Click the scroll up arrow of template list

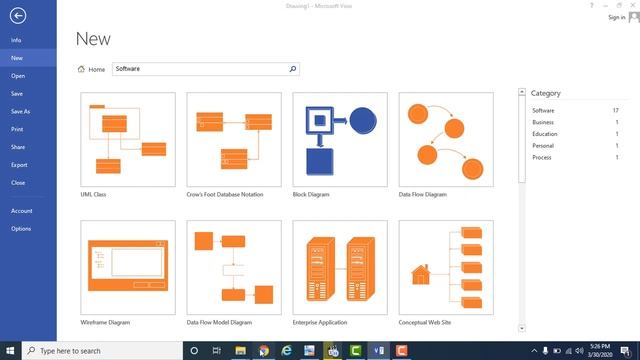point(522,92)
